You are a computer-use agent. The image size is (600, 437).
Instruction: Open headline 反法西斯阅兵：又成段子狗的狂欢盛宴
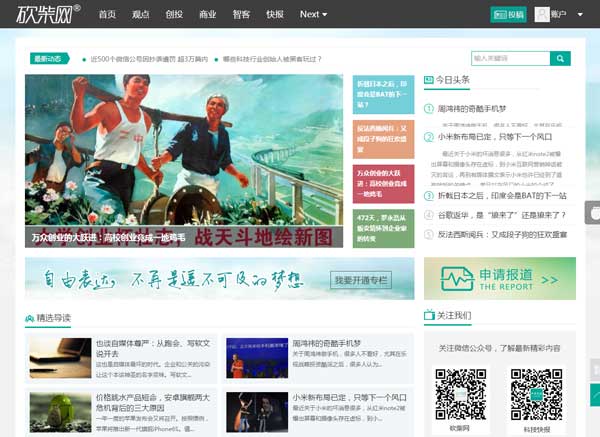click(502, 234)
